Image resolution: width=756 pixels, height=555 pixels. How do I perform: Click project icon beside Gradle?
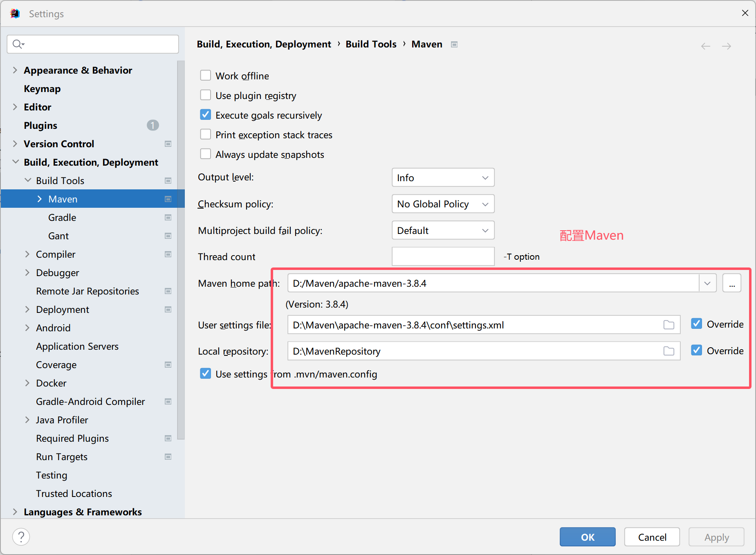coord(168,218)
